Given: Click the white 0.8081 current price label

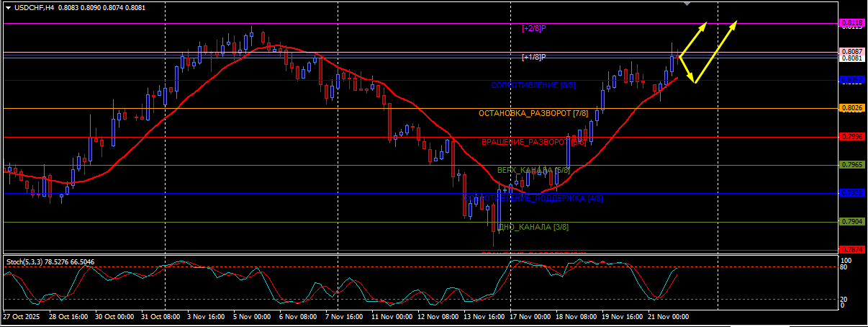Looking at the screenshot, I should pos(852,58).
